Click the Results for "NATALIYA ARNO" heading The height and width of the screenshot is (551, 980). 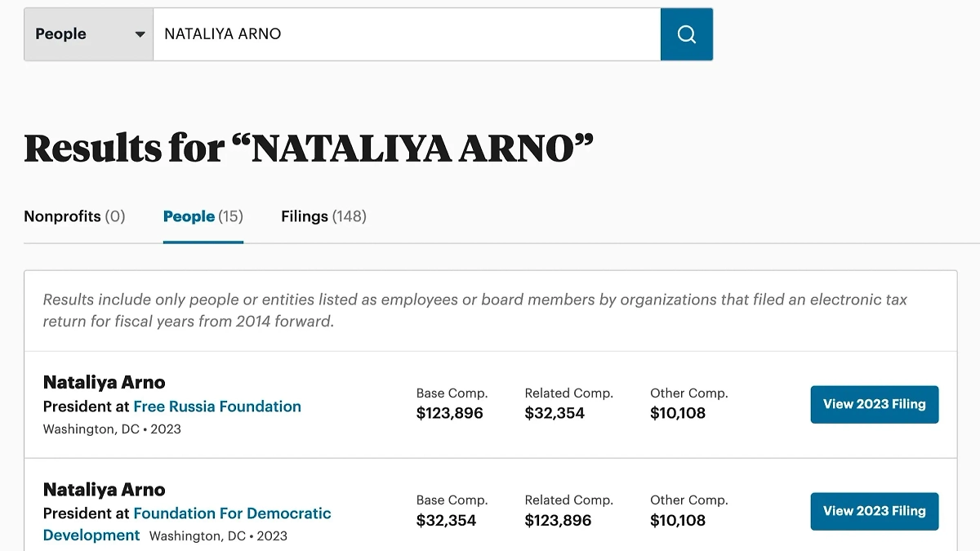click(x=309, y=148)
